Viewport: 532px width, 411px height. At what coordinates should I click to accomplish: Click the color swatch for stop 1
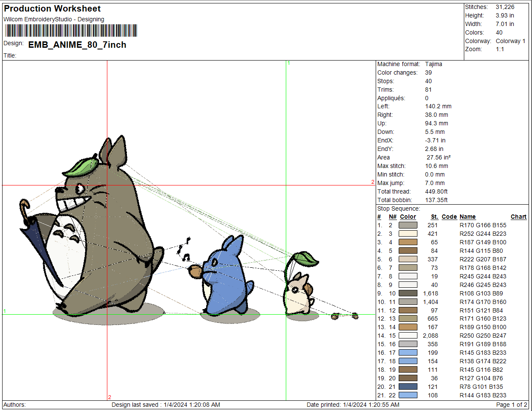click(408, 225)
